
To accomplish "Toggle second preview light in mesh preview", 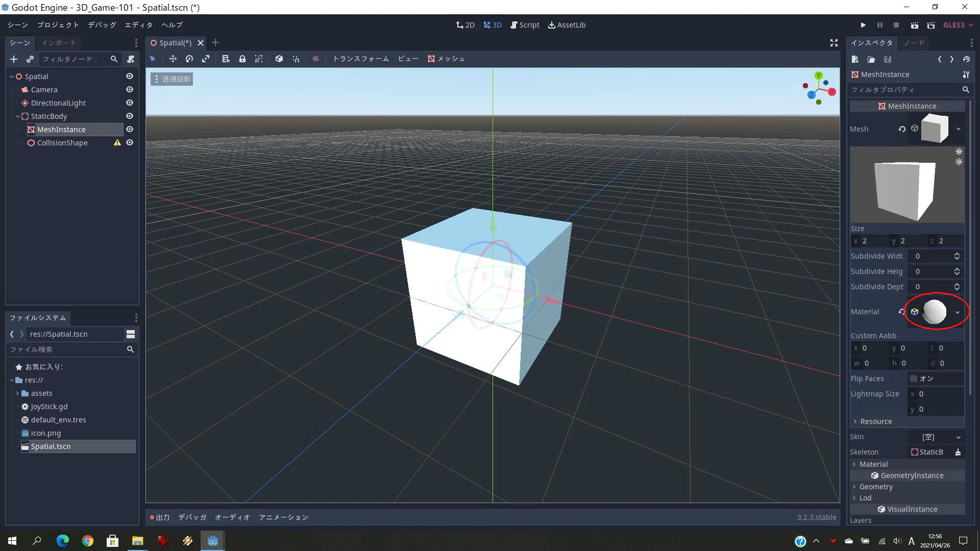I will [959, 162].
